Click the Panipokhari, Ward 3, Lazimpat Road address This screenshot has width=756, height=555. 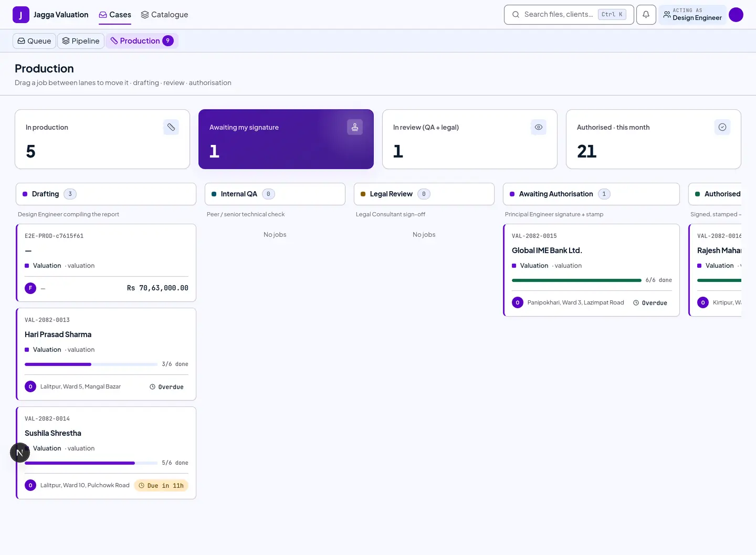[576, 302]
